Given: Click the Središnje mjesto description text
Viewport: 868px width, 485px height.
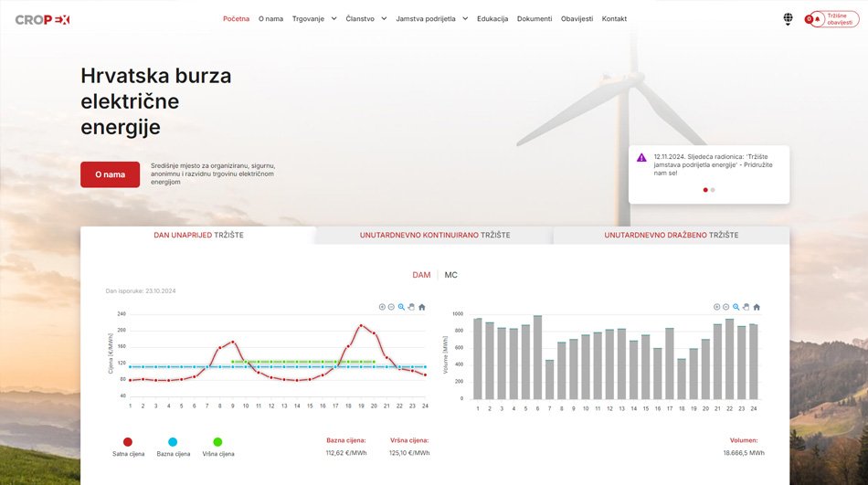Looking at the screenshot, I should [213, 174].
